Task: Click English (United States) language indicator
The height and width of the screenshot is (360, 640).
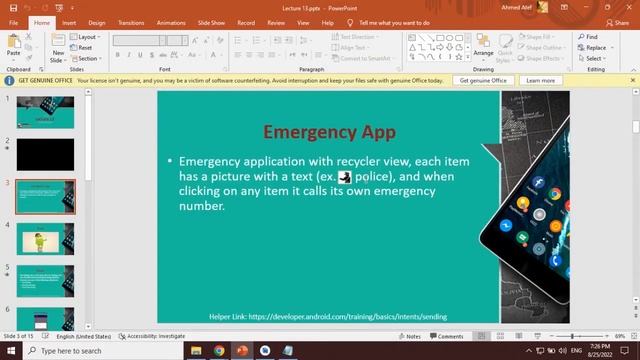Action: [x=84, y=336]
